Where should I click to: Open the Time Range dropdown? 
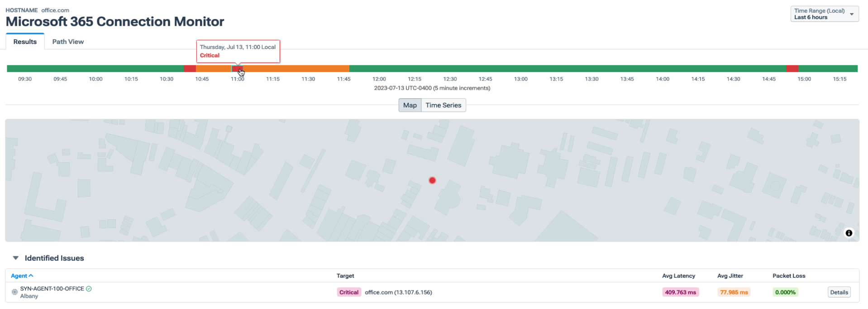[824, 14]
